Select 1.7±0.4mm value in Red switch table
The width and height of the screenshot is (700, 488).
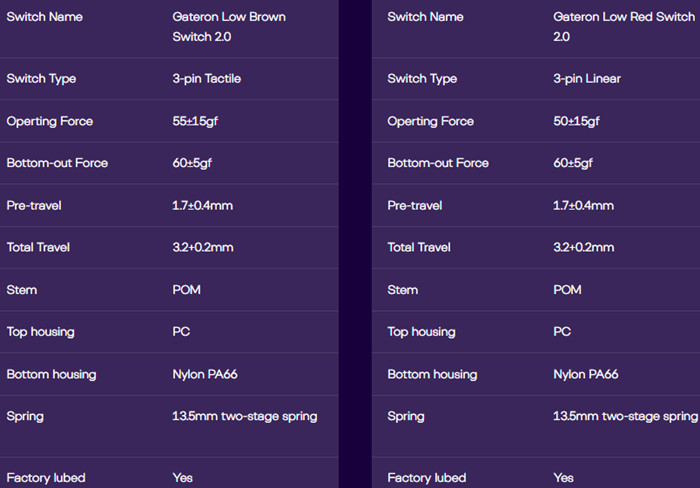(x=584, y=205)
